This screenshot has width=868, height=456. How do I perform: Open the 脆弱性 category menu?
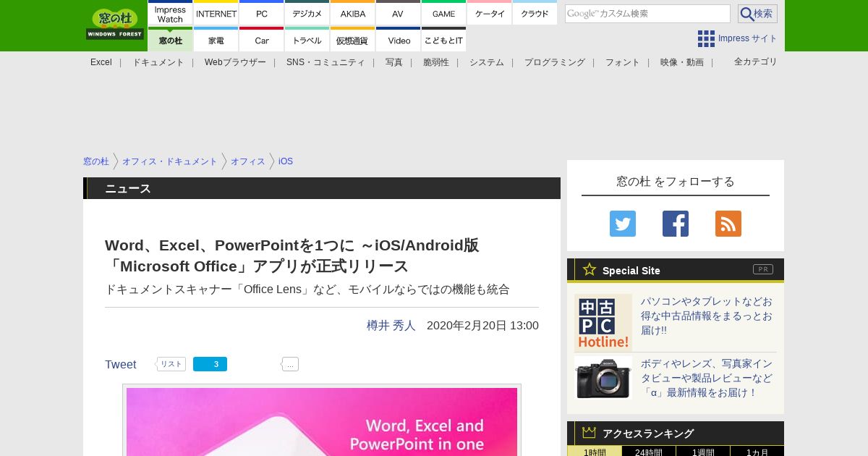pos(436,62)
